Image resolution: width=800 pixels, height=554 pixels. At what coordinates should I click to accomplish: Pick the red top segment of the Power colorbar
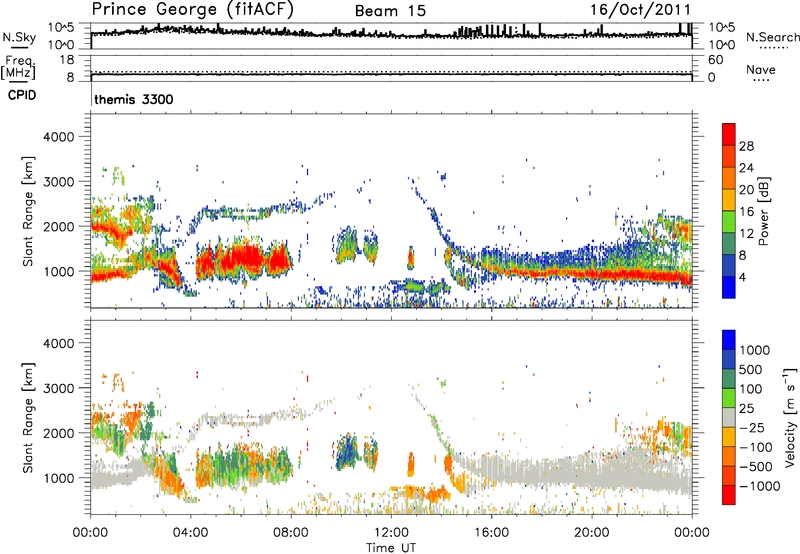pyautogui.click(x=729, y=134)
